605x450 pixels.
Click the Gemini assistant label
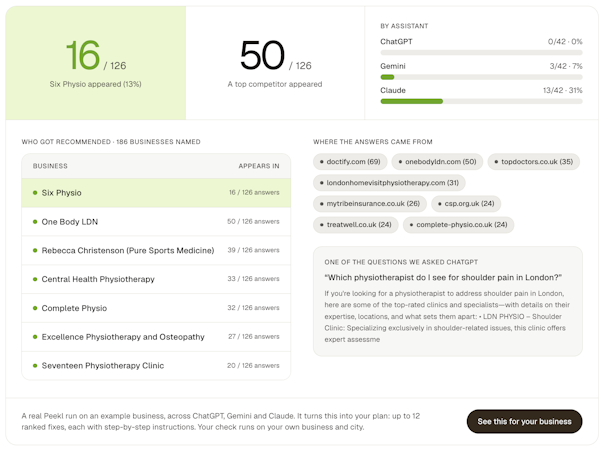tap(393, 66)
